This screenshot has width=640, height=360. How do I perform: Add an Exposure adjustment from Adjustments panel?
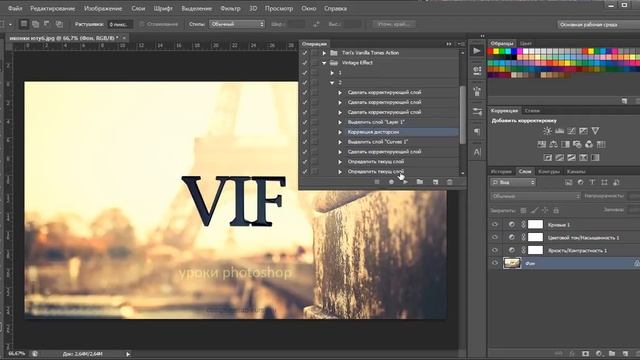click(x=583, y=131)
